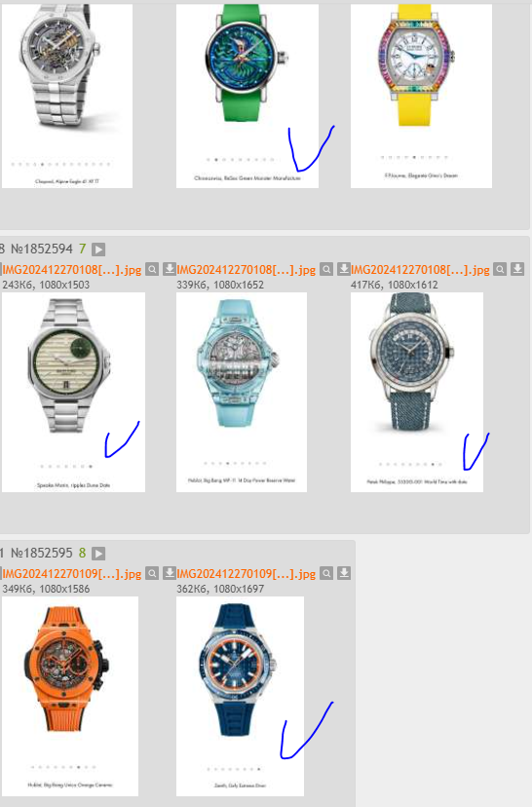The image size is (532, 807).
Task: Click the magnifier icon for the 349Кб image
Action: [x=152, y=573]
